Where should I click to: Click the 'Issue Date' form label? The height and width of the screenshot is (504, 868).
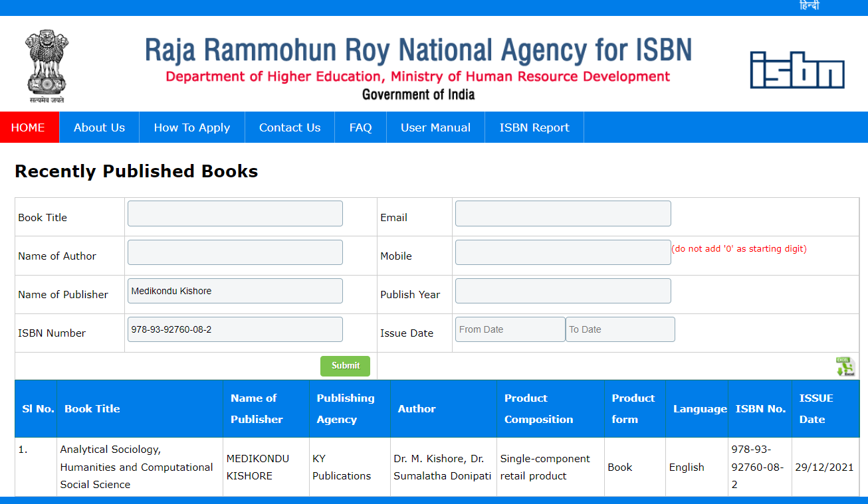click(407, 333)
